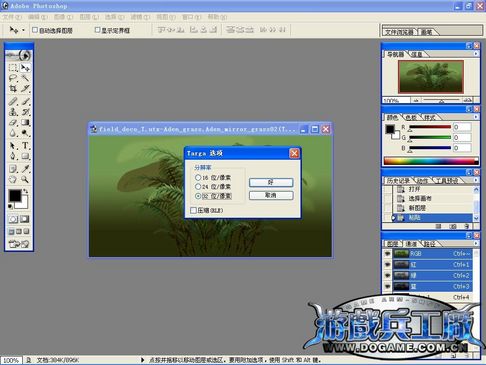This screenshot has width=486, height=365.
Task: Select the Brush tool
Action: pyautogui.click(x=25, y=101)
